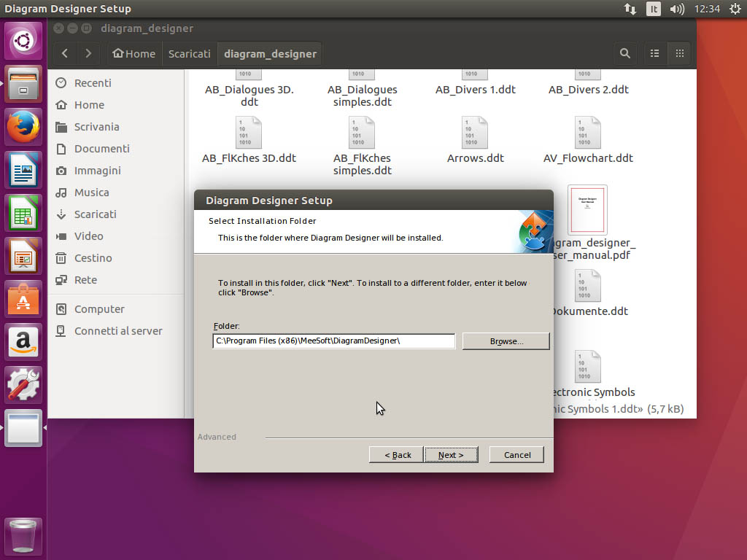Open Ubuntu Software Center icon
Viewport: 747px width, 560px height.
pos(23,300)
